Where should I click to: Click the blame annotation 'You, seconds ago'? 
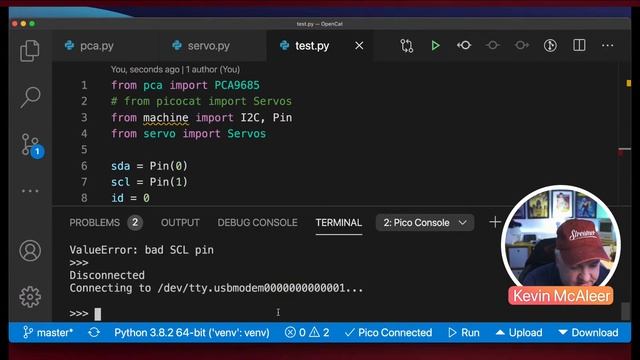pyautogui.click(x=145, y=69)
